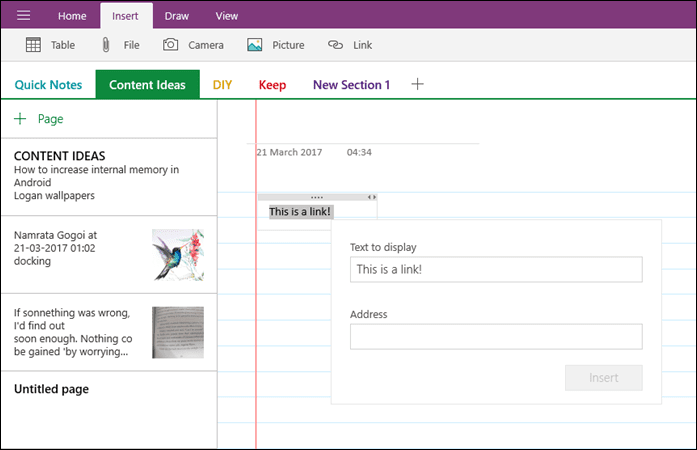Screen dimensions: 697x450
Task: Open the New Section 1 tab
Action: point(351,84)
